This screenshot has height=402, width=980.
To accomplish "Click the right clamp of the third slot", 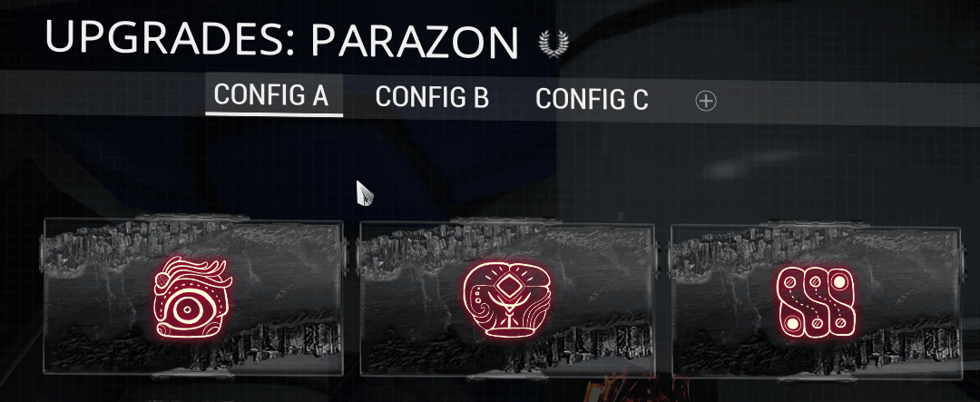I will point(965,261).
